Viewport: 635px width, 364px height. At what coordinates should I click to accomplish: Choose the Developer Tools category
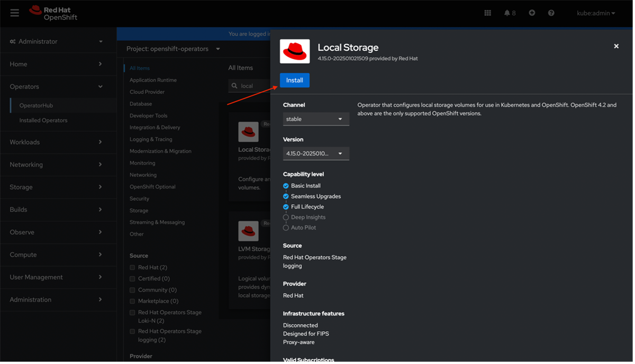tap(148, 115)
